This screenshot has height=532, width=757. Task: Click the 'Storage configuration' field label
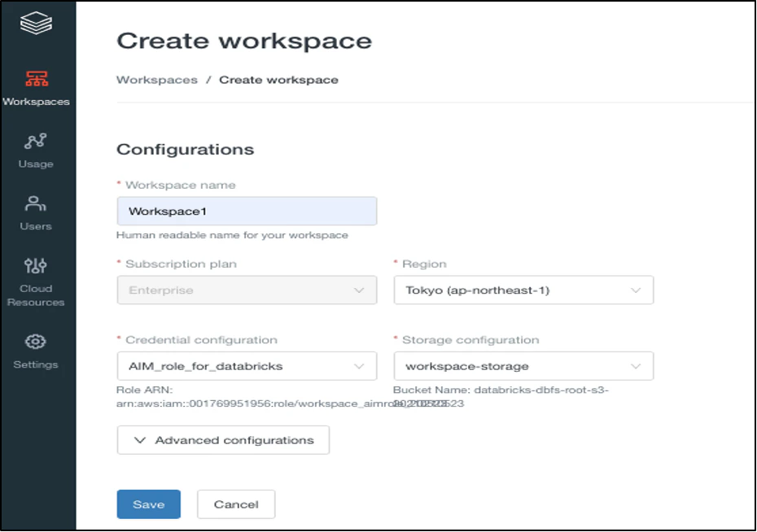coord(470,340)
